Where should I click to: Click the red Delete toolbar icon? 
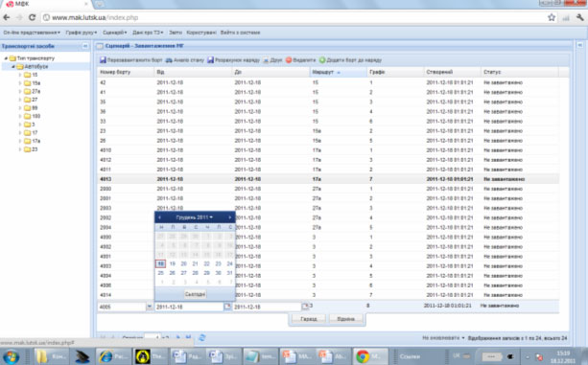[289, 60]
